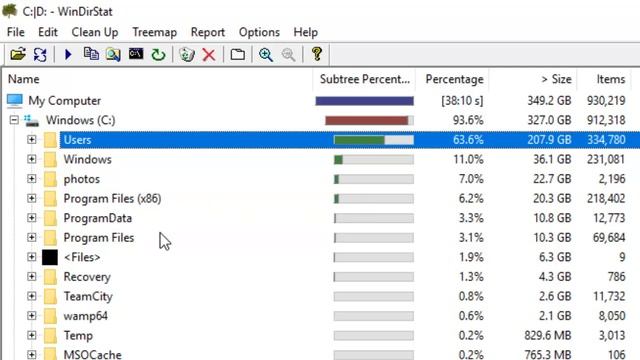Open the Clean Up menu
The image size is (640, 360).
coord(95,32)
